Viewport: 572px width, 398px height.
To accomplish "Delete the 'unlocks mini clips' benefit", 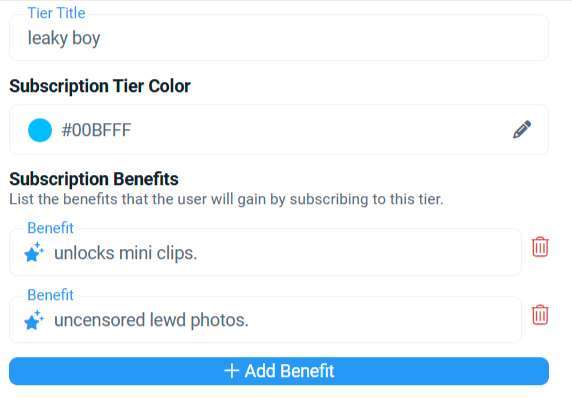I will click(x=540, y=247).
